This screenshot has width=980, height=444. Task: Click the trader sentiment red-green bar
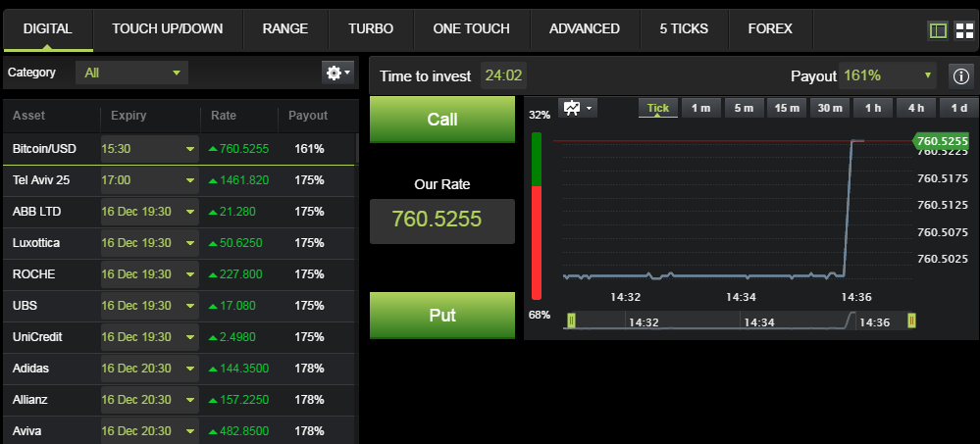[x=537, y=216]
